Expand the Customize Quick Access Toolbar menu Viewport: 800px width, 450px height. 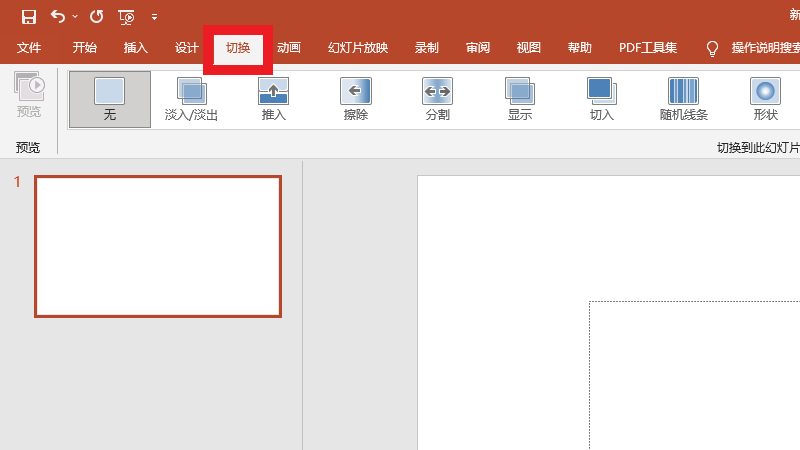point(154,17)
